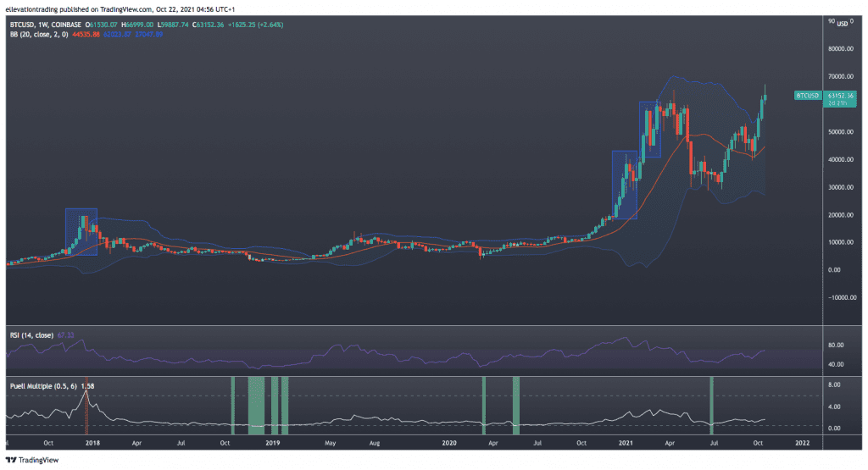Click the RSI value 67.33
This screenshot has width=868, height=470.
click(x=65, y=335)
